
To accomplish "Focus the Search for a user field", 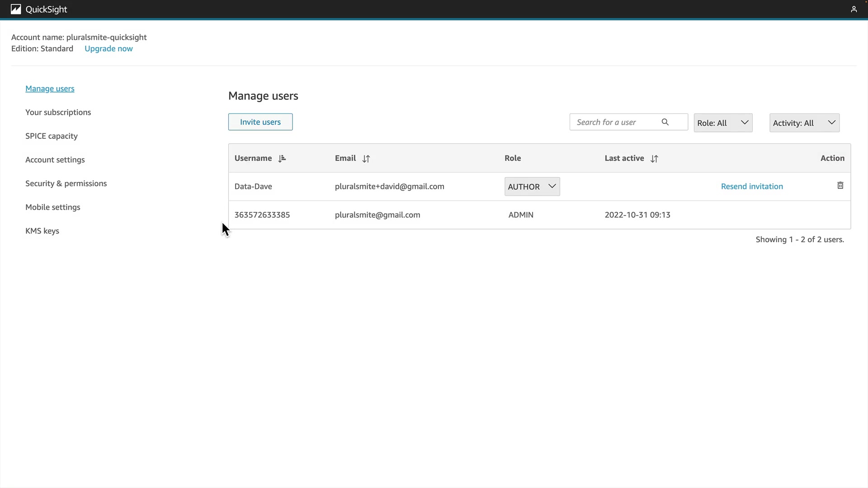I will [x=615, y=122].
